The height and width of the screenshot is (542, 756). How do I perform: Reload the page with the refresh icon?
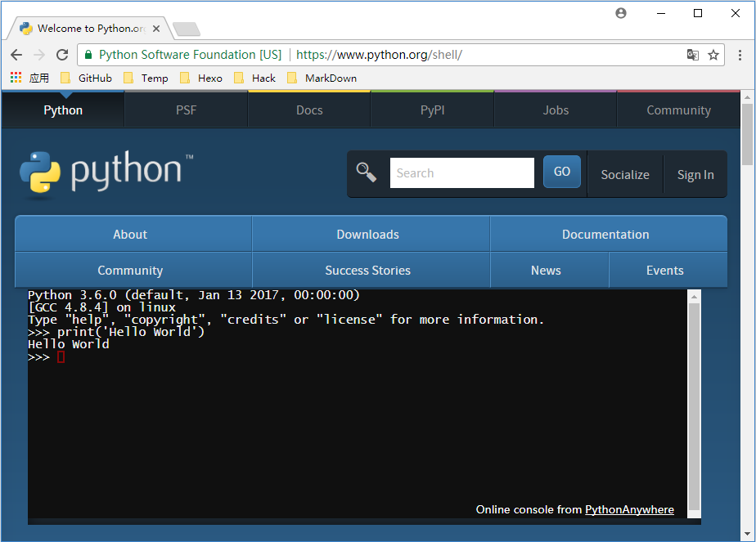62,55
